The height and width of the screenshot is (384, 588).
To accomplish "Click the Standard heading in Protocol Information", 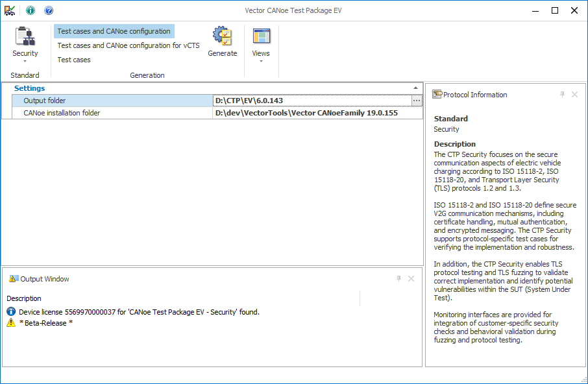I will pos(451,119).
